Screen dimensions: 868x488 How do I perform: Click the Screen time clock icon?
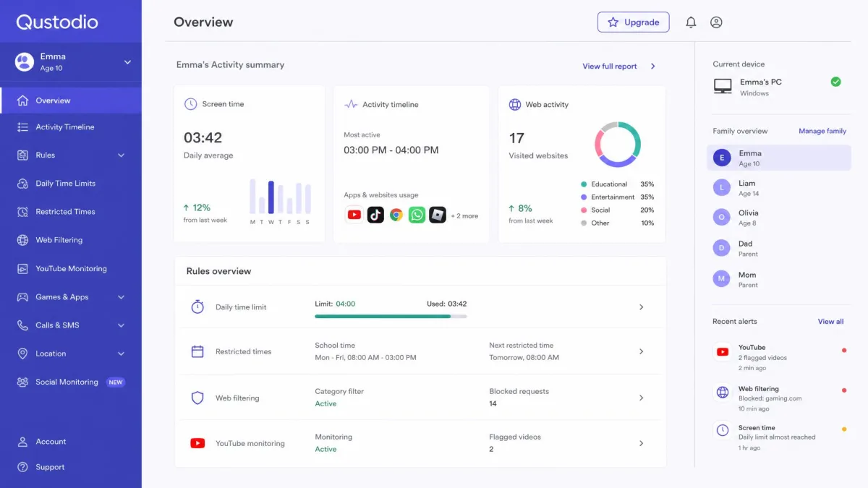point(190,104)
